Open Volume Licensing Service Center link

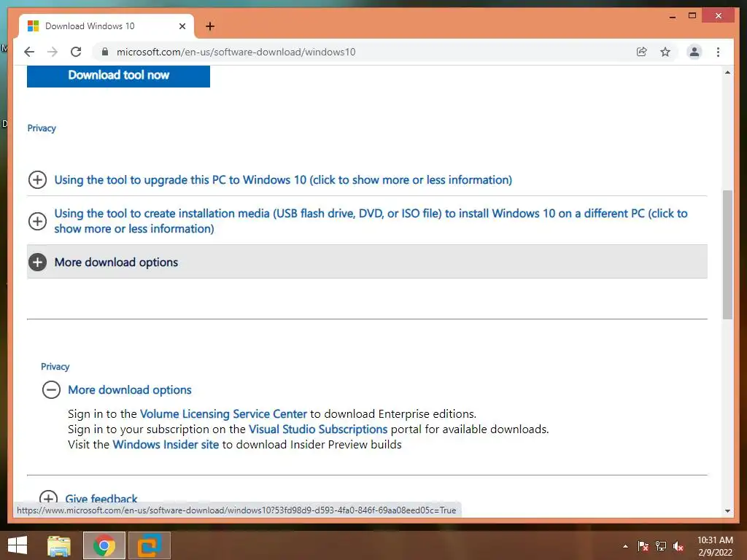pyautogui.click(x=223, y=414)
